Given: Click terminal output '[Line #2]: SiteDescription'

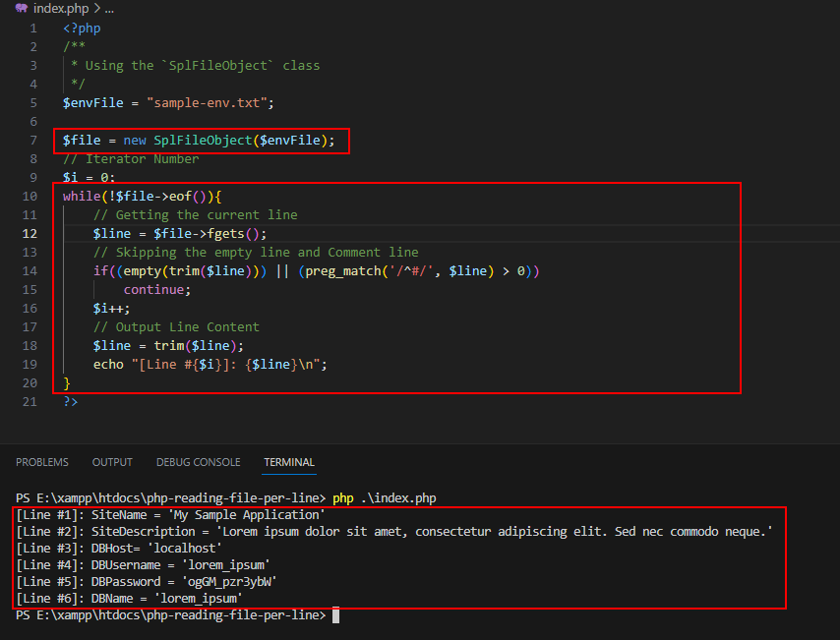Looking at the screenshot, I should [394, 532].
